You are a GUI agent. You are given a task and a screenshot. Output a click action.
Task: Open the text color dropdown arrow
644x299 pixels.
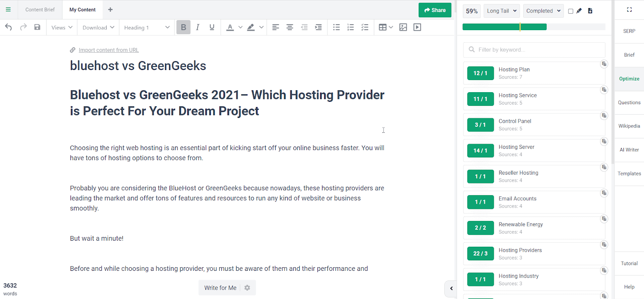pos(240,27)
